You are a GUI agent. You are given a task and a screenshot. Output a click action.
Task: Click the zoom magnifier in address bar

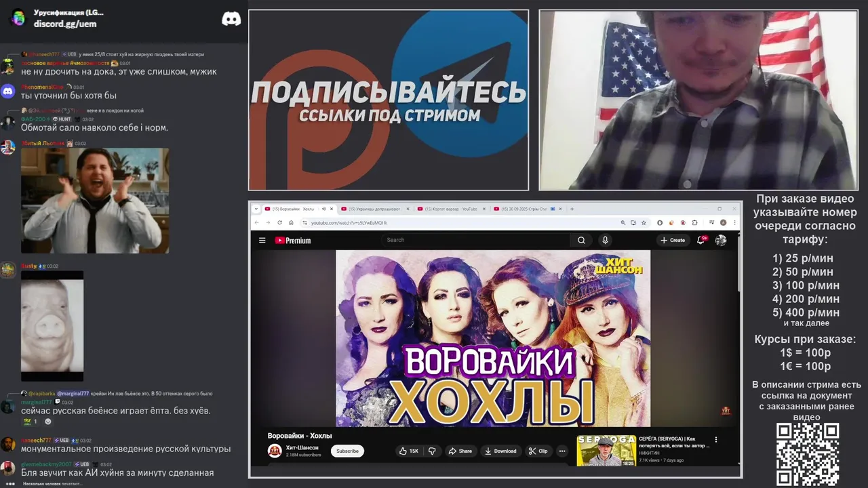pos(623,222)
